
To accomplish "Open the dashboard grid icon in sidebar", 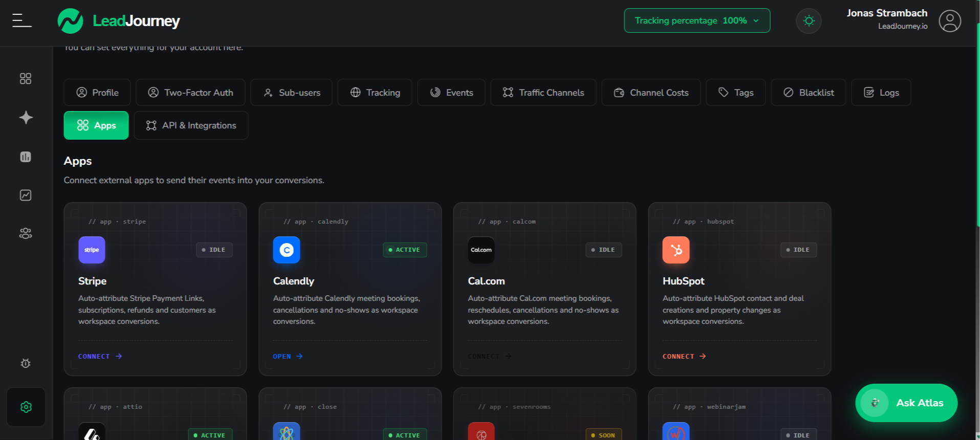I will 26,78.
